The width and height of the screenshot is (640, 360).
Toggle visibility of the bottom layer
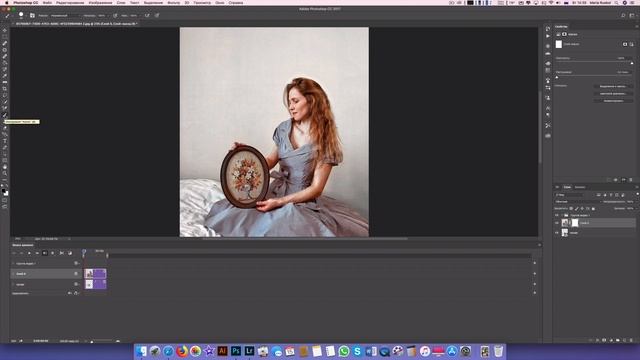point(557,233)
